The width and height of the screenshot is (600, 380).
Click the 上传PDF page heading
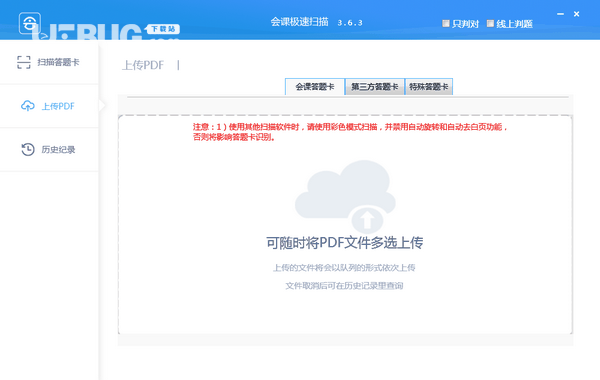pos(143,65)
